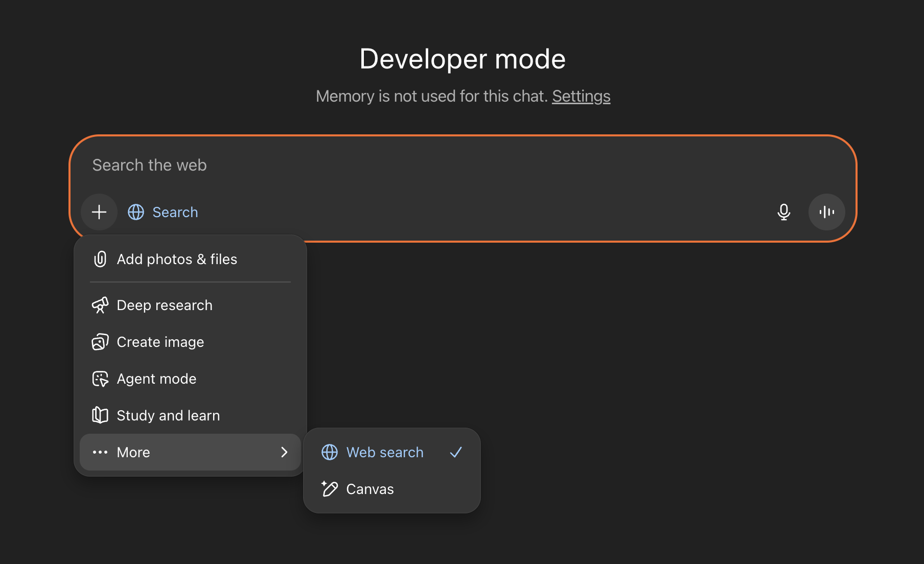Expand the More submenu chevron
Viewport: 924px width, 564px height.
tap(284, 452)
